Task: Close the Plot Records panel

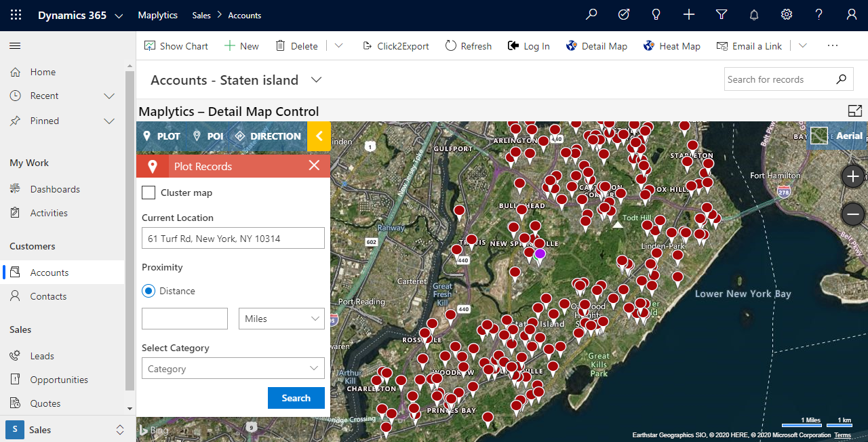Action: click(x=314, y=165)
